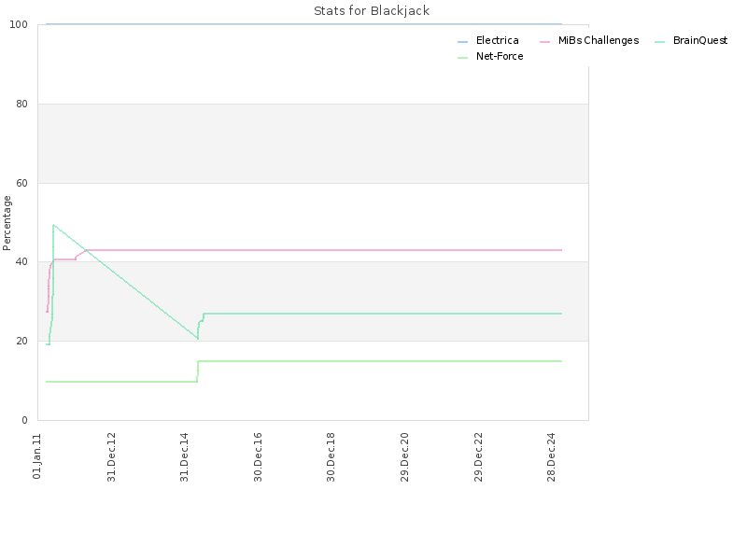This screenshot has width=747, height=560.
Task: Click the 60 y-axis tick label
Action: click(21, 183)
